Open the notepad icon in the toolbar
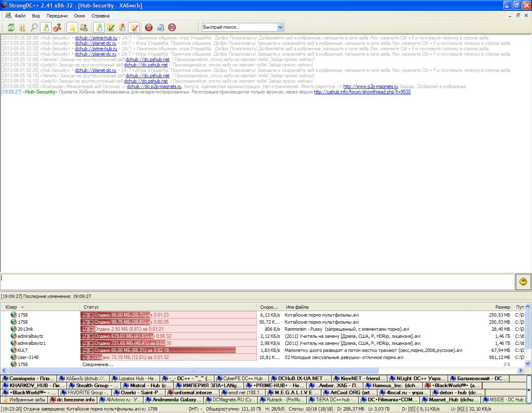 (160, 27)
